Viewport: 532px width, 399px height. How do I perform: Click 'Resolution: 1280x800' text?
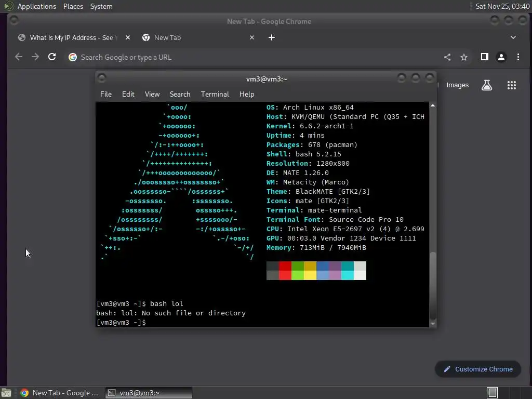tap(308, 163)
